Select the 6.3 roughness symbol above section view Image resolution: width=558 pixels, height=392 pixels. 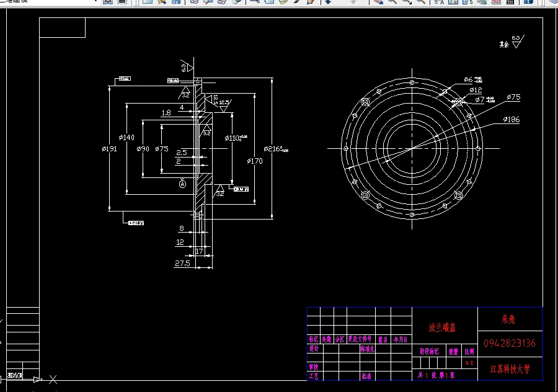coord(187,66)
